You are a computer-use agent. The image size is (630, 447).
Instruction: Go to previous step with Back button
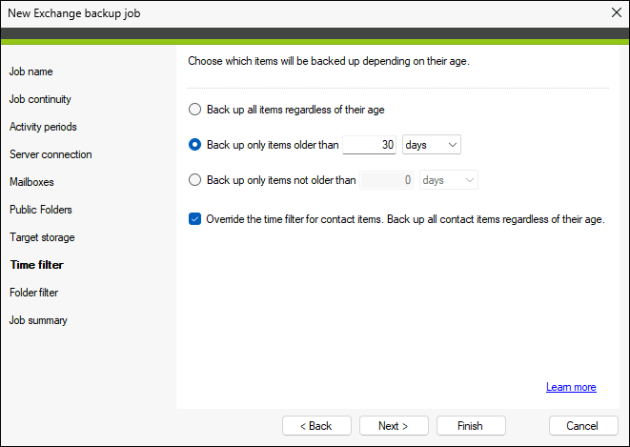[317, 426]
